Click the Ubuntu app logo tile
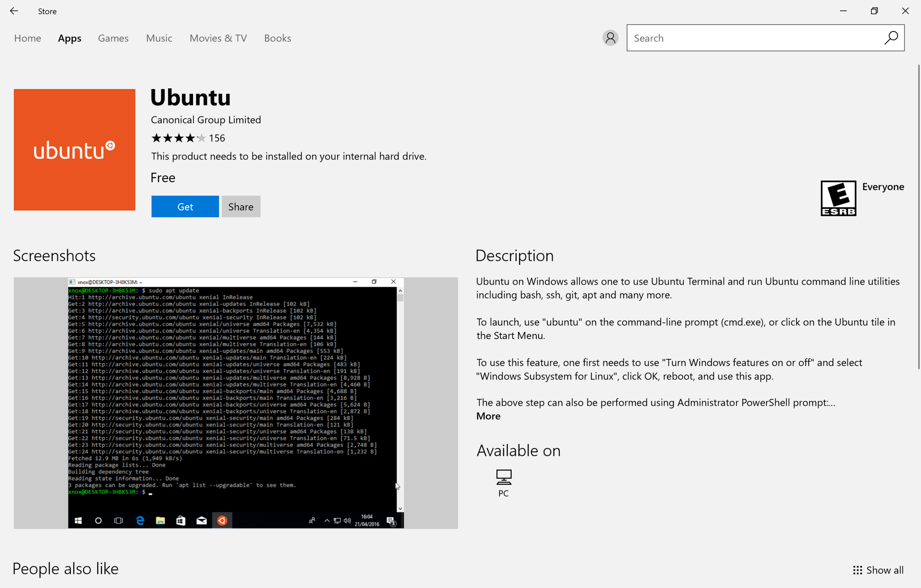The image size is (921, 588). 74,150
